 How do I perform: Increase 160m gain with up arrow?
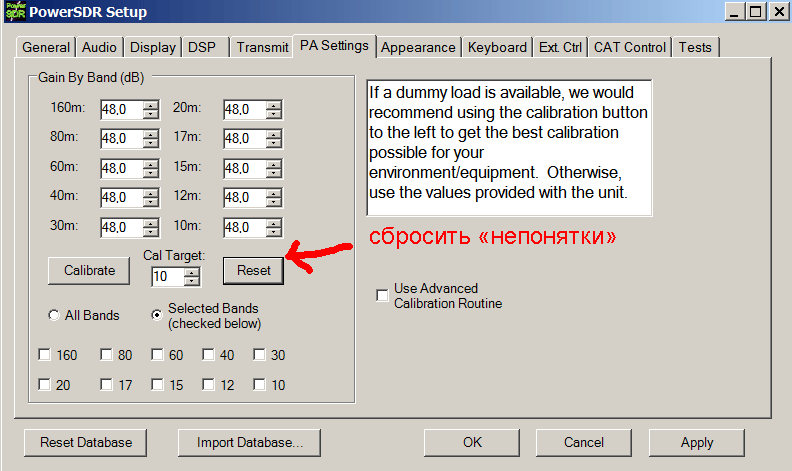[x=151, y=105]
